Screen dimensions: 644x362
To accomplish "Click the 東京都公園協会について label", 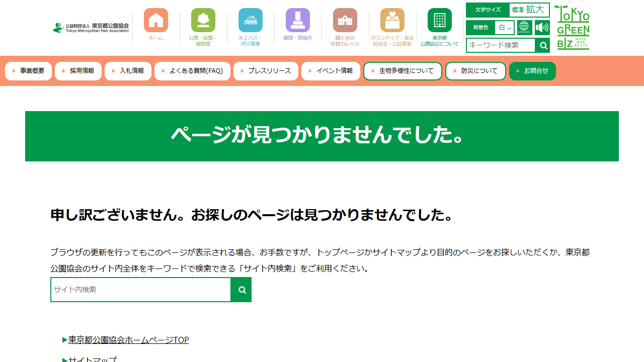I will point(440,41).
